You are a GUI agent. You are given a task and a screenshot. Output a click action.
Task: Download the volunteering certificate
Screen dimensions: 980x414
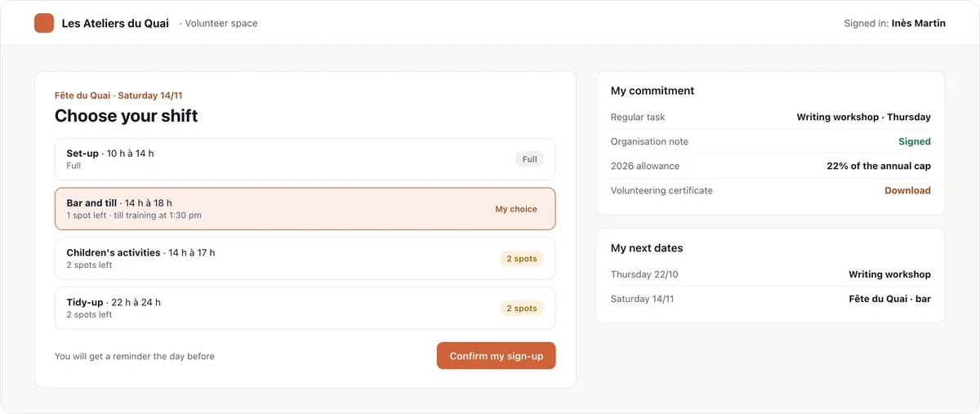pyautogui.click(x=907, y=190)
